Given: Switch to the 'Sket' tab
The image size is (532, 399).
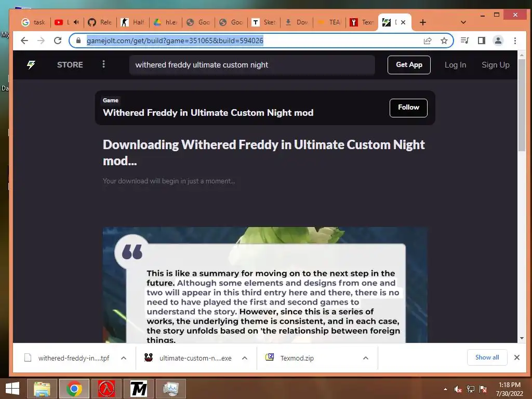Looking at the screenshot, I should click(263, 22).
